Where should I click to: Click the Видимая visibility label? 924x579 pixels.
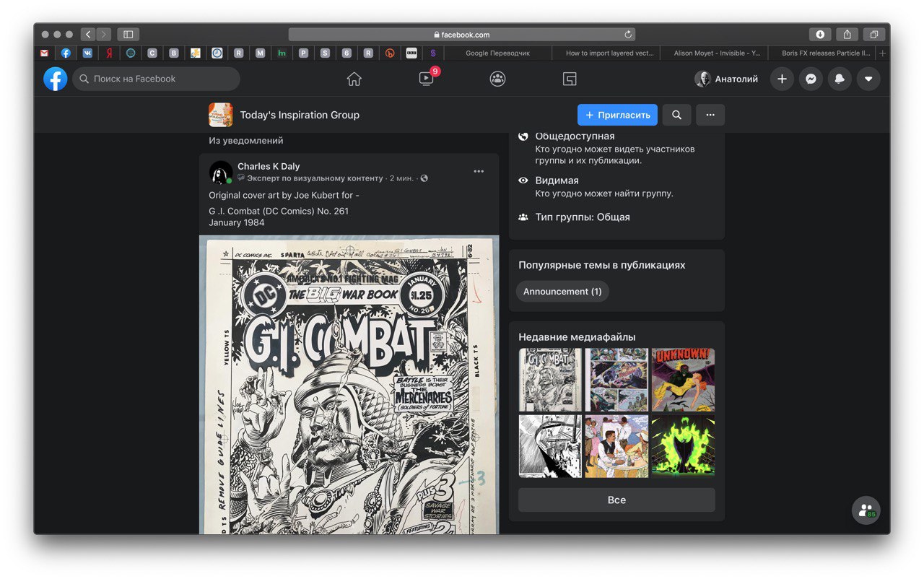(557, 180)
